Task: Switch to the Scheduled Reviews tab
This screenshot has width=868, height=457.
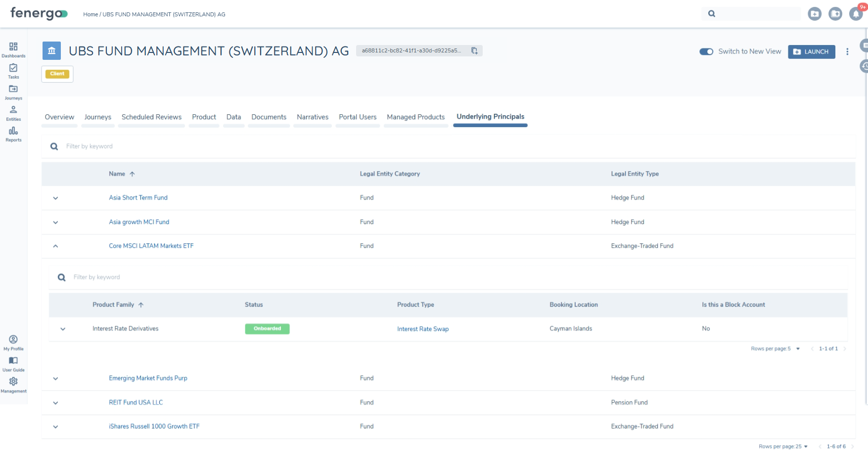Action: click(151, 117)
